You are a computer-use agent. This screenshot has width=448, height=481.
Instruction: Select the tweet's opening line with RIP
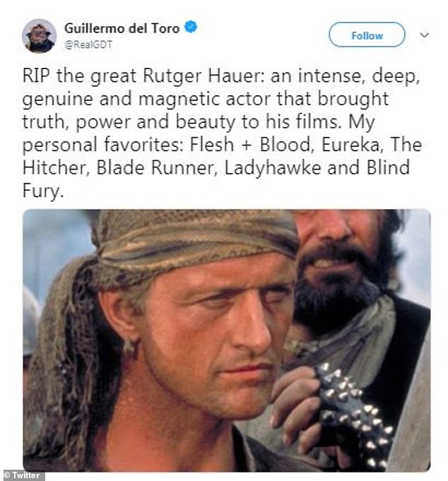(x=221, y=76)
